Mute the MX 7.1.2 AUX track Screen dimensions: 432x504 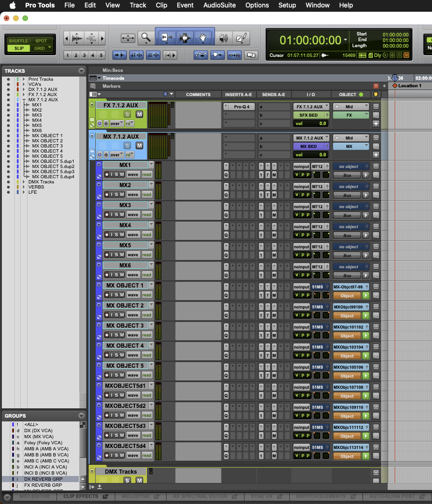(139, 146)
